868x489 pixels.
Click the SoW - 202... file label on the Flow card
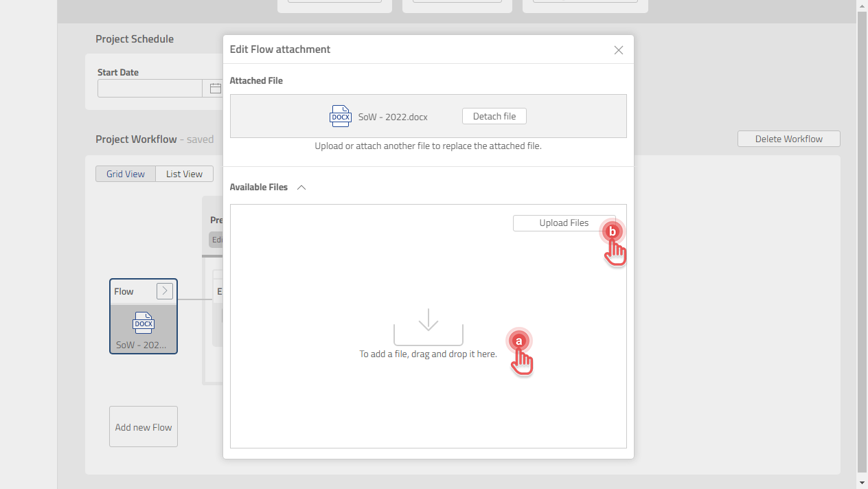click(x=143, y=345)
